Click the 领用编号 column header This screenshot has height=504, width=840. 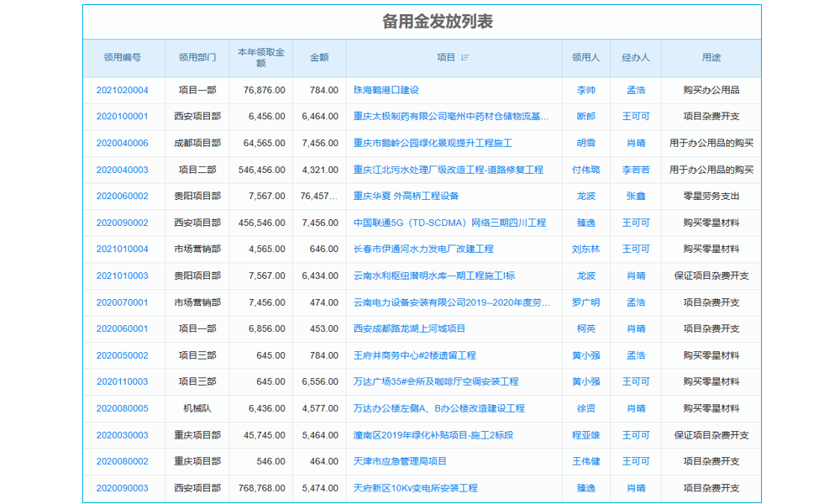[x=122, y=58]
